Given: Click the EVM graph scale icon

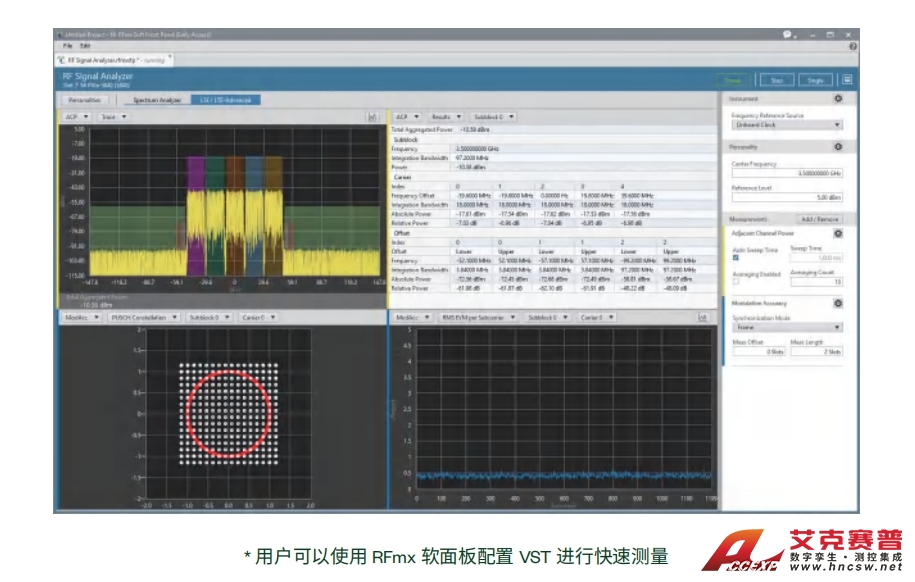Looking at the screenshot, I should click(x=703, y=317).
